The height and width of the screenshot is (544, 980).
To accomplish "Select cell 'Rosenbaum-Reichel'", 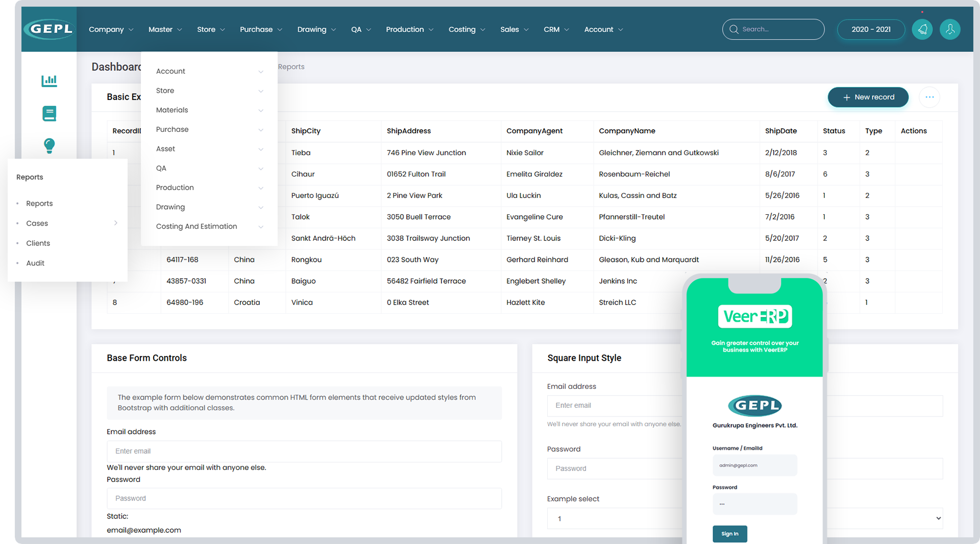I will tap(634, 174).
